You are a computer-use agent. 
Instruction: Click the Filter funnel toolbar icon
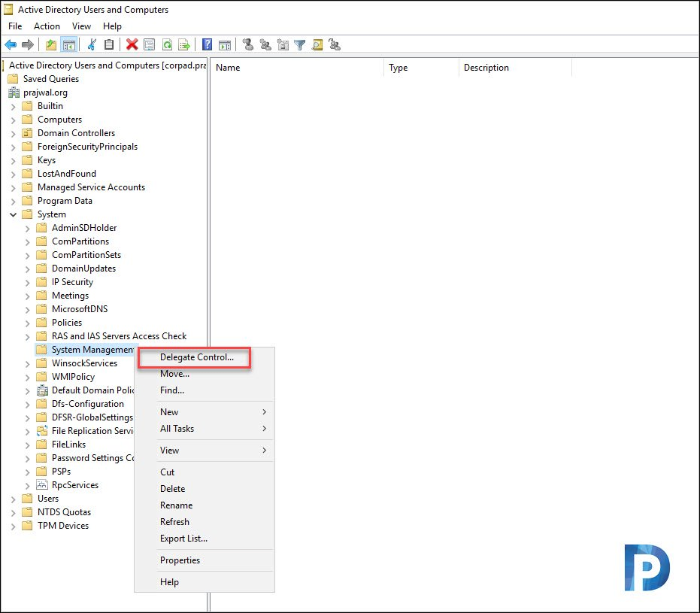[300, 44]
